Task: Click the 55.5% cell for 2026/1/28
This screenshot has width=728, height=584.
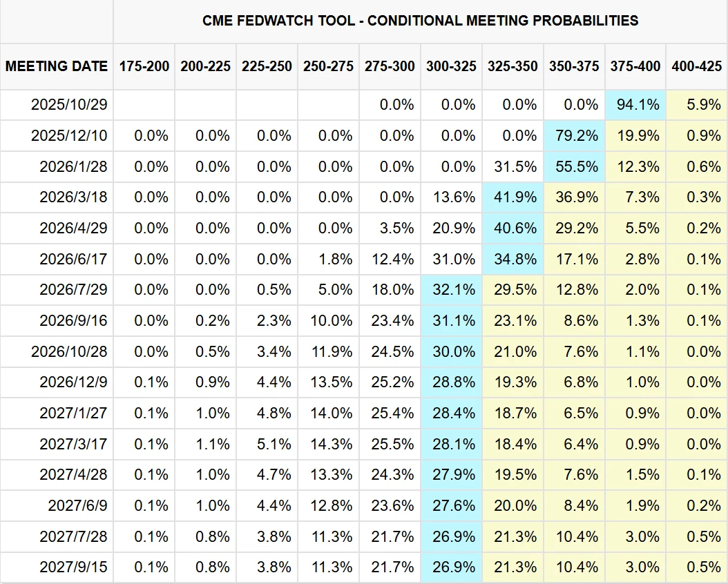Action: (574, 166)
